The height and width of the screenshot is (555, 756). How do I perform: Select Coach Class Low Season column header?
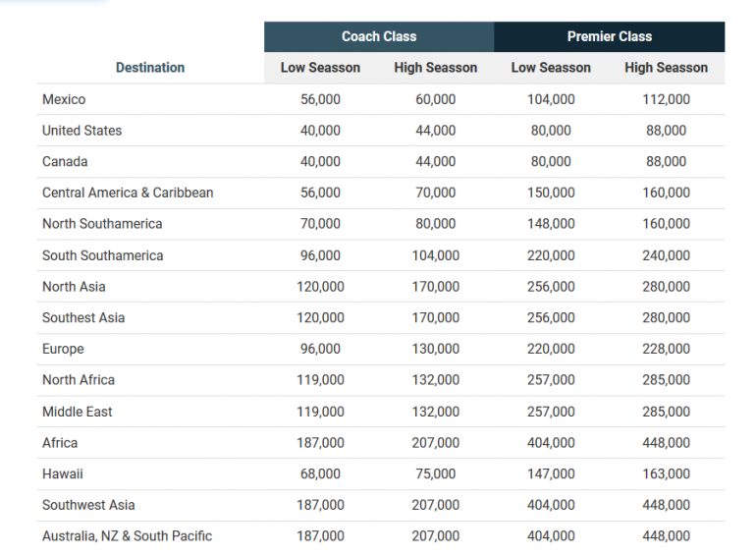pyautogui.click(x=320, y=68)
